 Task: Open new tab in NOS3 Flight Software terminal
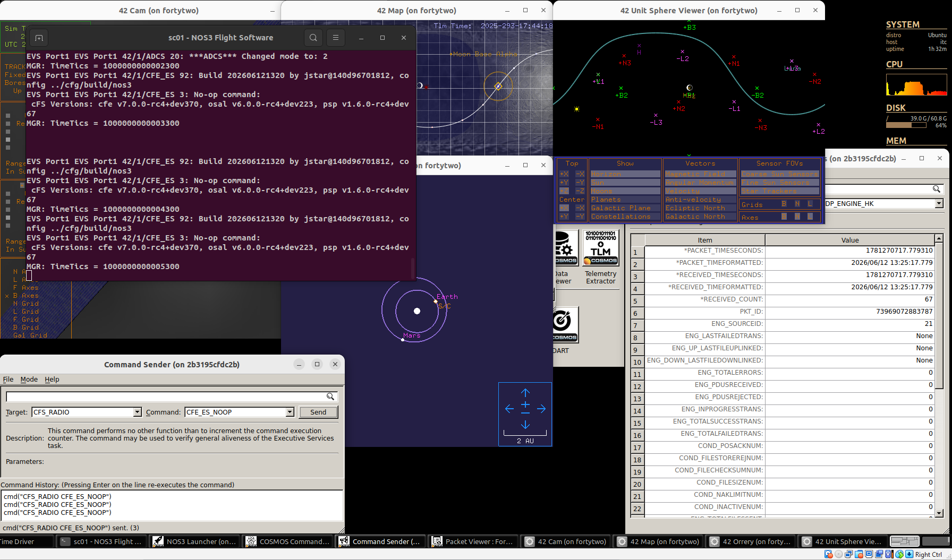[x=39, y=38]
